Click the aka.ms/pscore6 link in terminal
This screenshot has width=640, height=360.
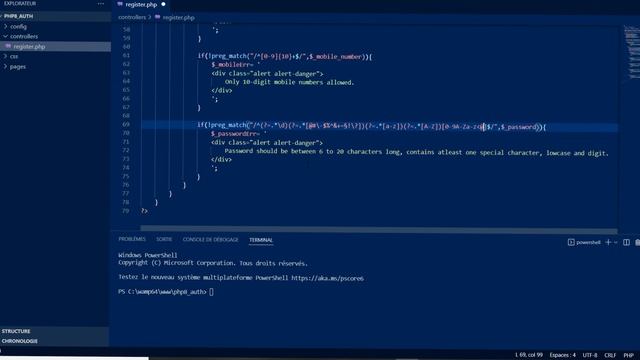click(x=327, y=278)
